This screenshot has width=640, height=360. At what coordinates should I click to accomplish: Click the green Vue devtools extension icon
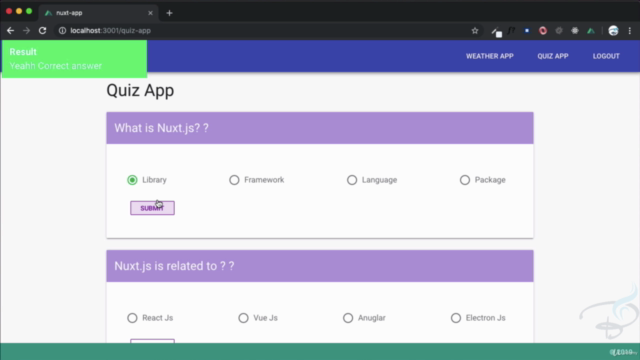pyautogui.click(x=591, y=31)
